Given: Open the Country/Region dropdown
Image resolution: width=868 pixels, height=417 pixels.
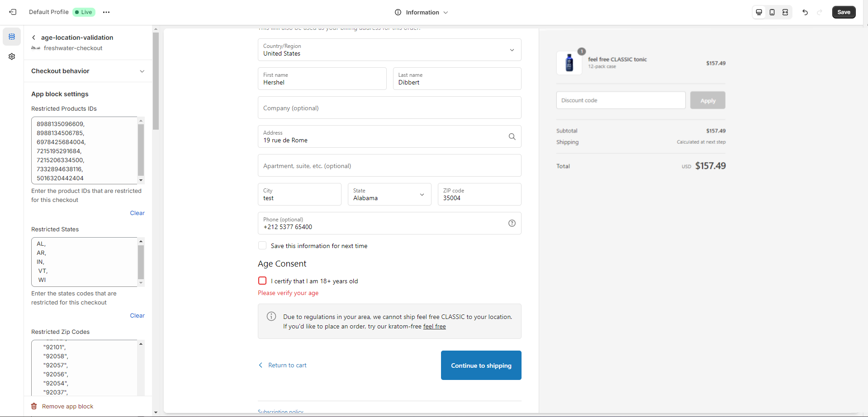Looking at the screenshot, I should pos(389,50).
